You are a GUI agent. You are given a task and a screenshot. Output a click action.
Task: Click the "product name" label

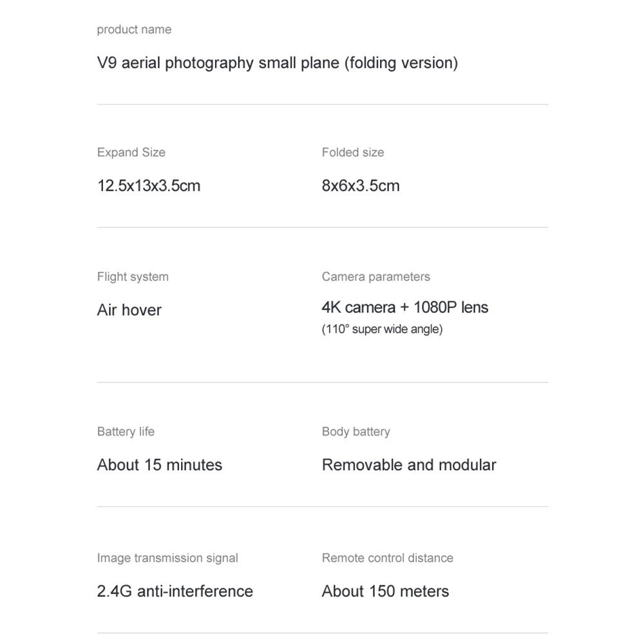point(134,30)
